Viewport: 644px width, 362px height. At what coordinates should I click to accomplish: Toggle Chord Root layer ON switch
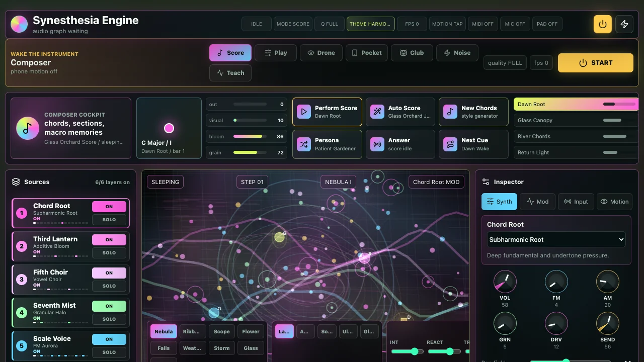click(109, 207)
